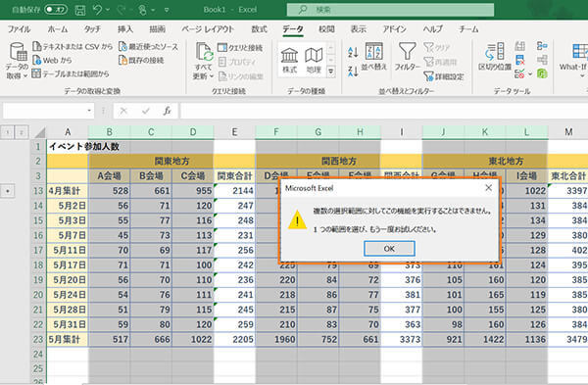Click the 東北合計 header cell
The image size is (588, 385).
(x=568, y=175)
